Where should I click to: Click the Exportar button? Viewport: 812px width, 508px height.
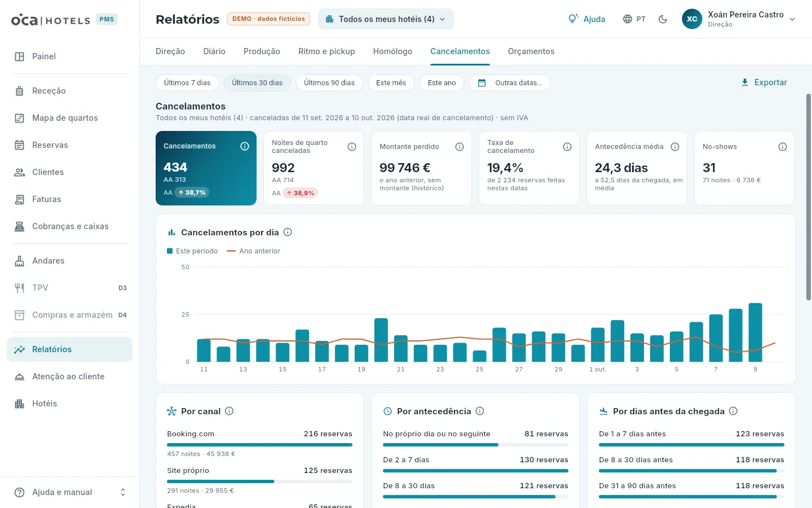click(764, 82)
